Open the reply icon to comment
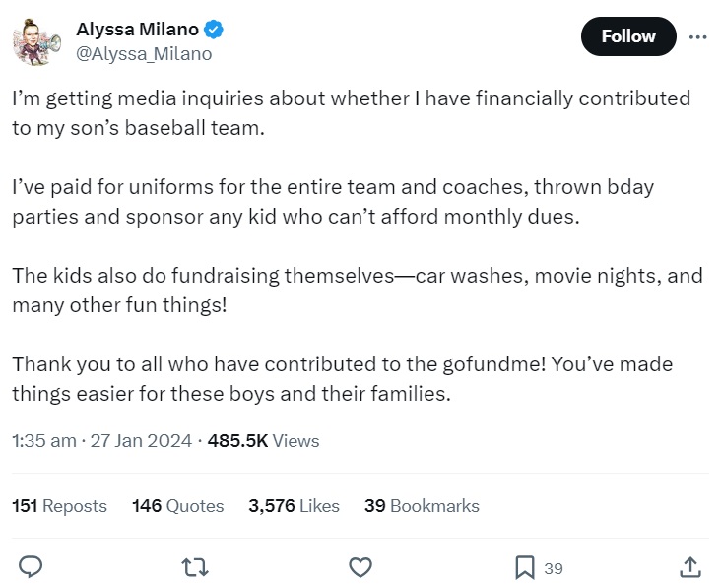721x588 pixels. 31,566
